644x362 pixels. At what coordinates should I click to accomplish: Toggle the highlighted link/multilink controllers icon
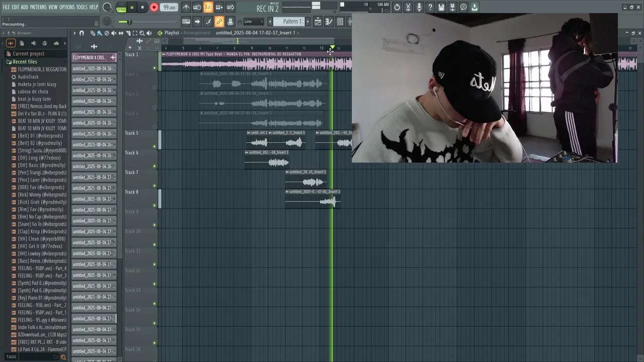coord(219,21)
